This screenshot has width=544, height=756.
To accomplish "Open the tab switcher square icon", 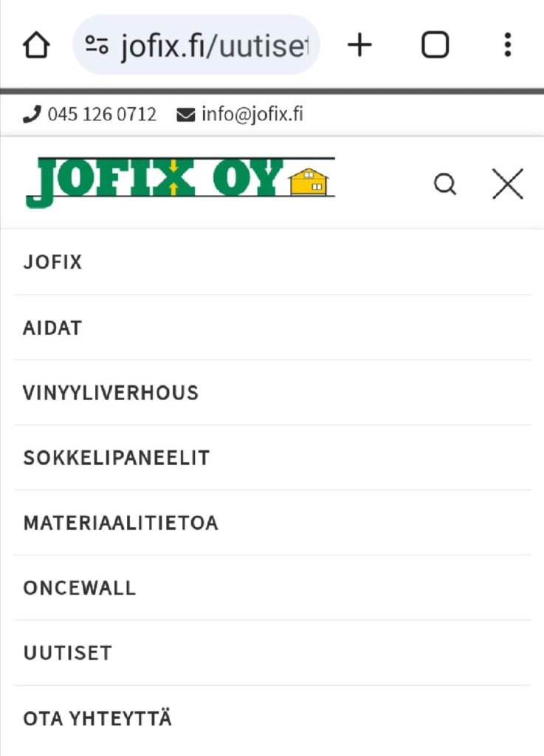I will point(435,46).
